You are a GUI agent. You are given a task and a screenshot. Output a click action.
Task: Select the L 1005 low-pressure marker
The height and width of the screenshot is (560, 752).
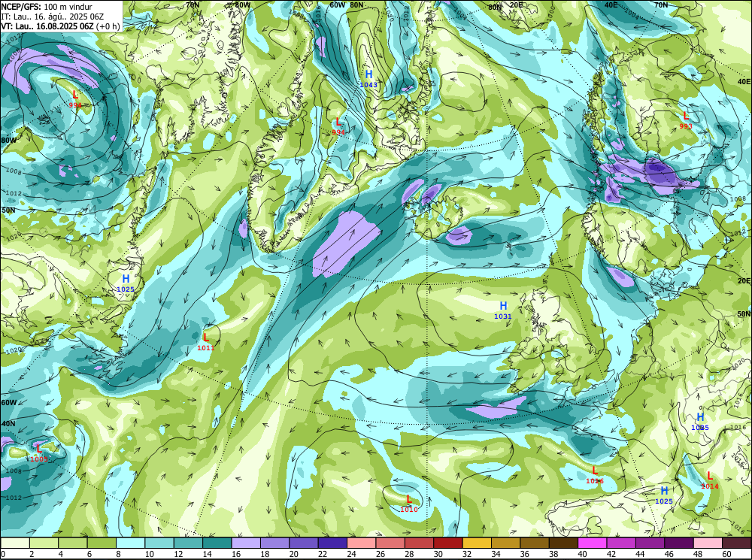click(x=39, y=453)
